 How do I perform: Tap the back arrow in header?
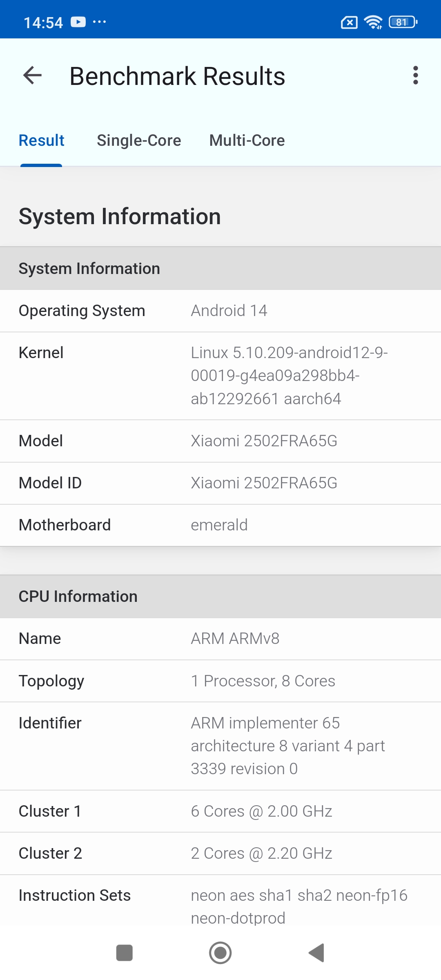33,76
